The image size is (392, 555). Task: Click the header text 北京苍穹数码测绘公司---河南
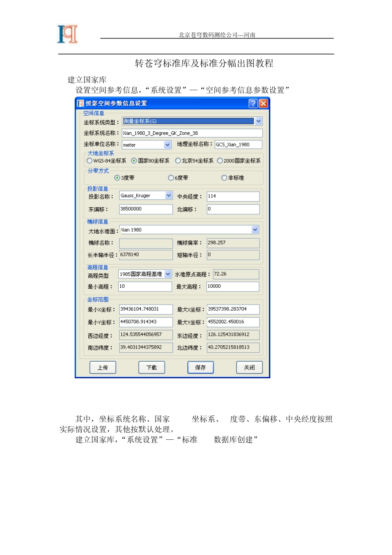217,35
